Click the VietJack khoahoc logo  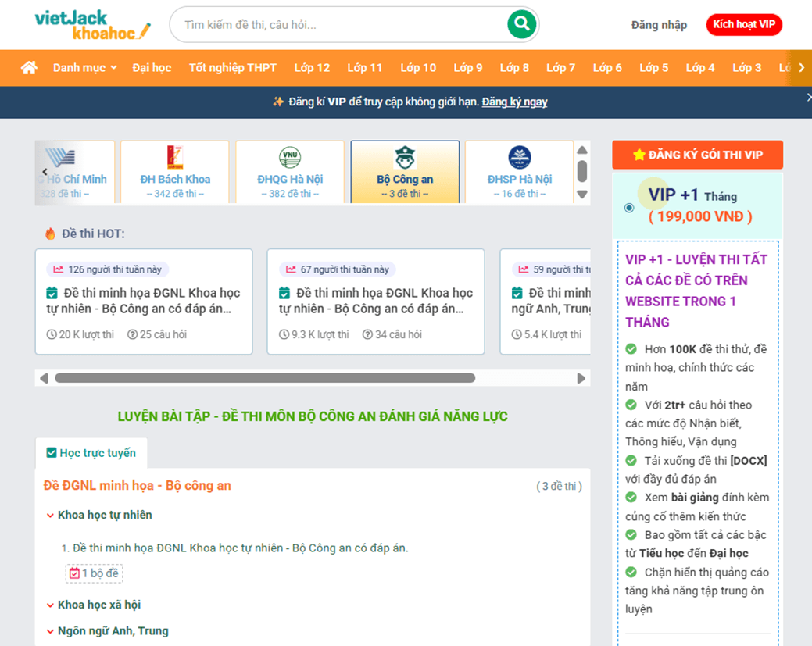[x=92, y=24]
